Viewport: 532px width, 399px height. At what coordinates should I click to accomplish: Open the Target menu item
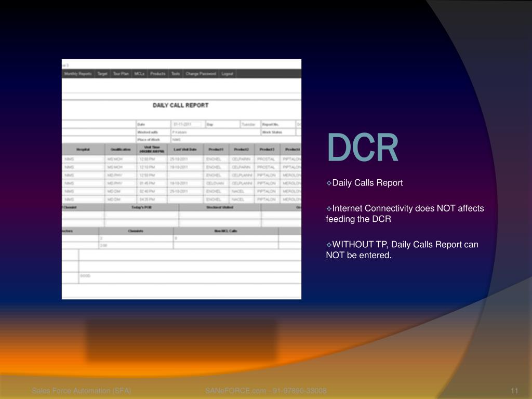102,74
